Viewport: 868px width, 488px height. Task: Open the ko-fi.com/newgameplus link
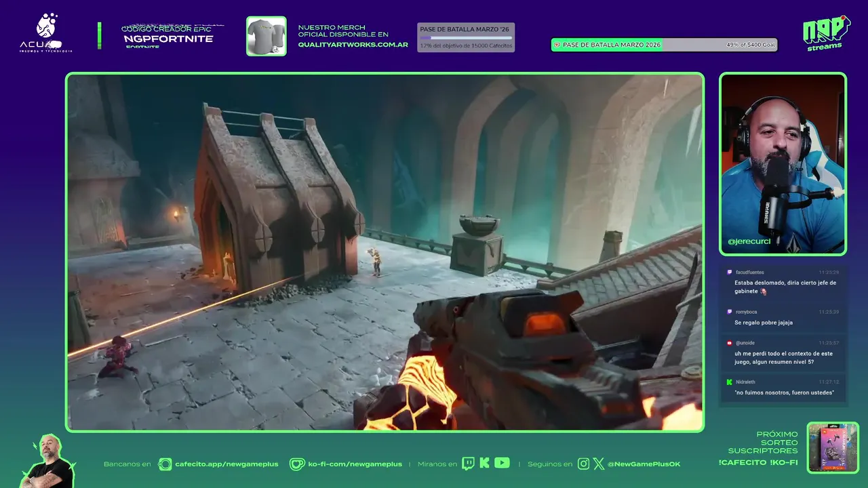[x=355, y=464]
